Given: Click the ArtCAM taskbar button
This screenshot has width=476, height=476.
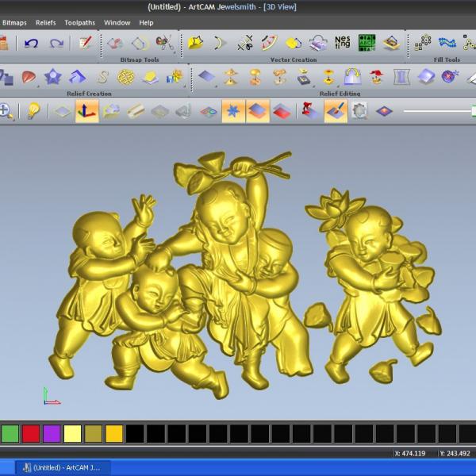Looking at the screenshot, I should (x=66, y=467).
